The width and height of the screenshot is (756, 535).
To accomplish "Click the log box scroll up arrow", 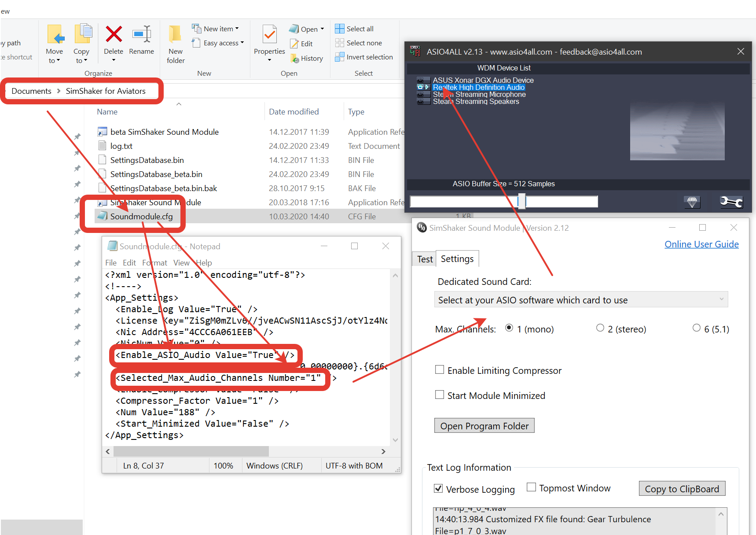I will click(721, 514).
